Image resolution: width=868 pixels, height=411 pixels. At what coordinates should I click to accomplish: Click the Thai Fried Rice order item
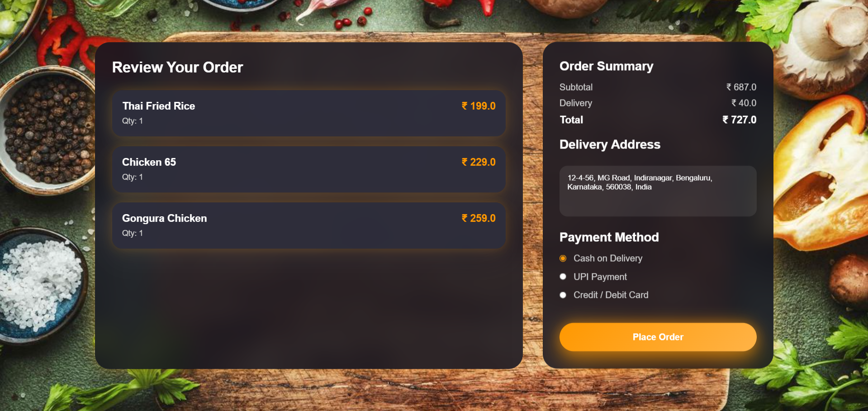coord(309,113)
